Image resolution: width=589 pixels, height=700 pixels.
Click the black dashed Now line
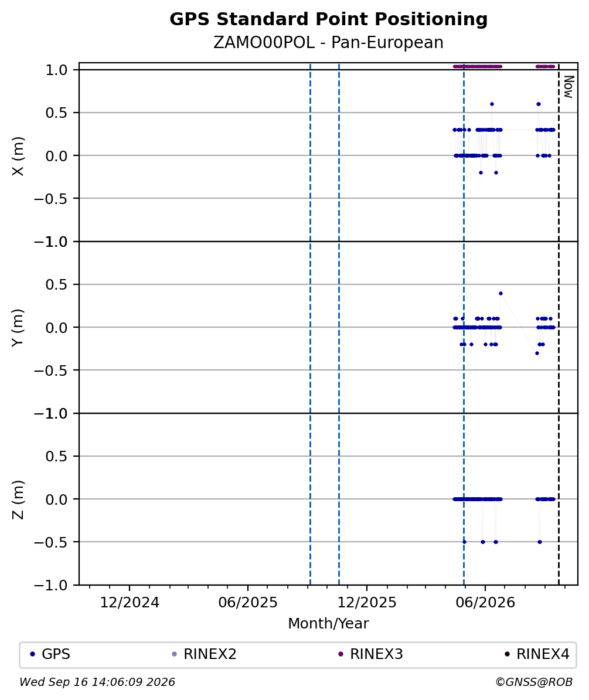[559, 324]
